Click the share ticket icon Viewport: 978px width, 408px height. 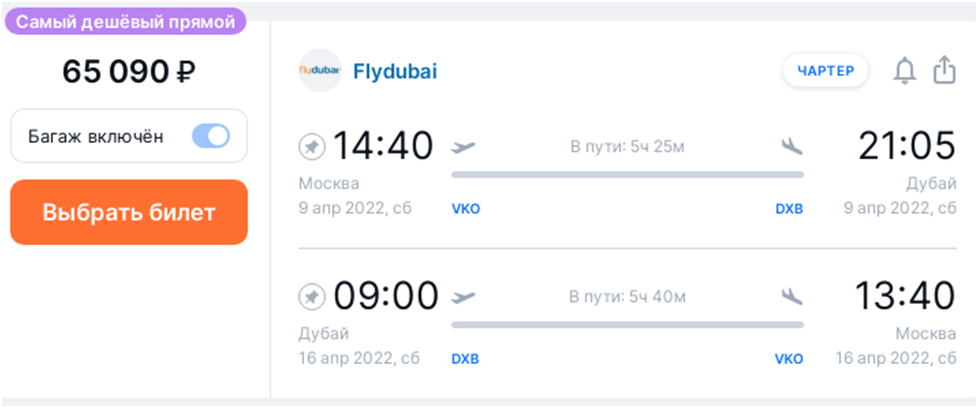944,70
